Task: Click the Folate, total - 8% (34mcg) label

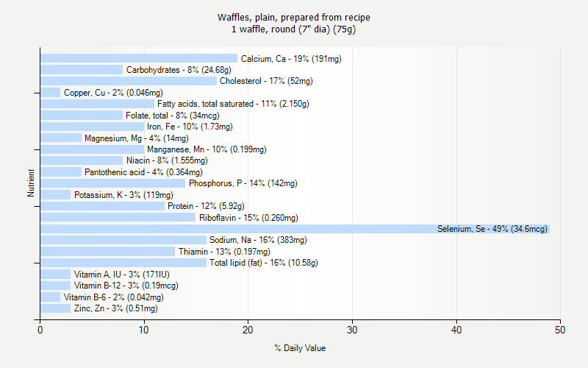Action: tap(173, 116)
